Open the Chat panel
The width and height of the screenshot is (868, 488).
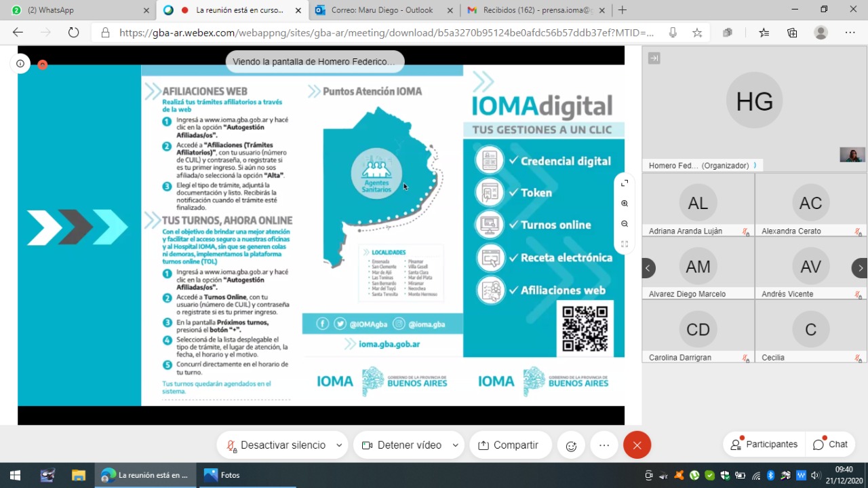[x=830, y=445]
